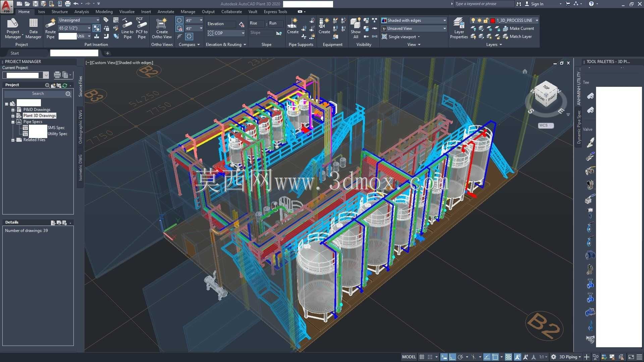Click the Save icon in quick access toolbar

35,4
